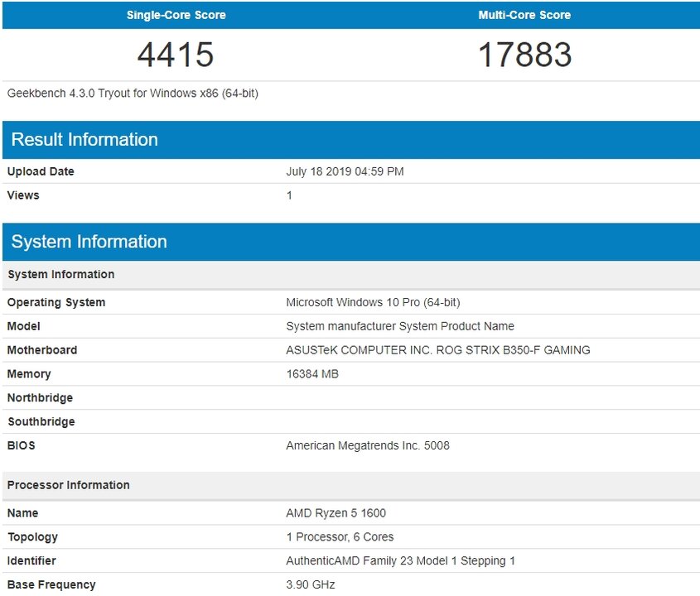Select the single-core score value 4415
This screenshot has width=700, height=596.
176,55
